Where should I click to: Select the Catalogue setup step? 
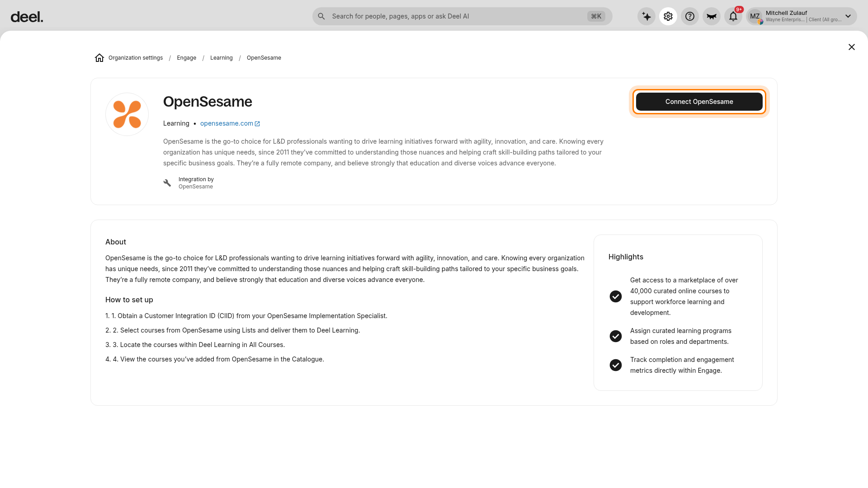pos(215,359)
